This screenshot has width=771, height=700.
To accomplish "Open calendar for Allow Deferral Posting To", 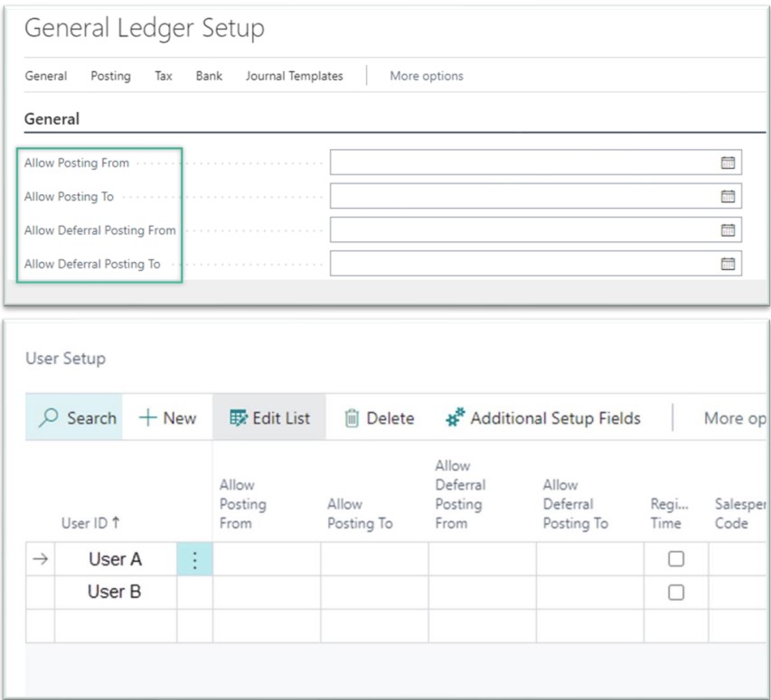I will click(728, 264).
